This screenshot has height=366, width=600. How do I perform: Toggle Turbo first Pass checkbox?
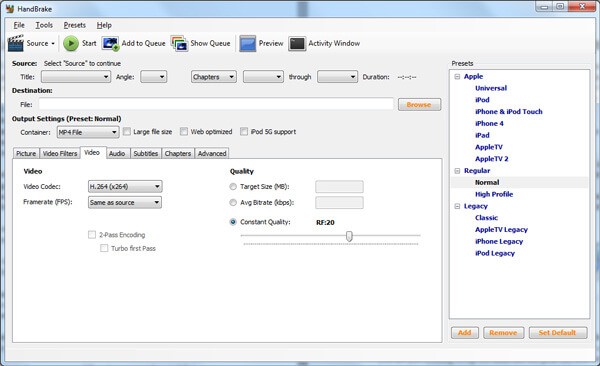point(104,248)
